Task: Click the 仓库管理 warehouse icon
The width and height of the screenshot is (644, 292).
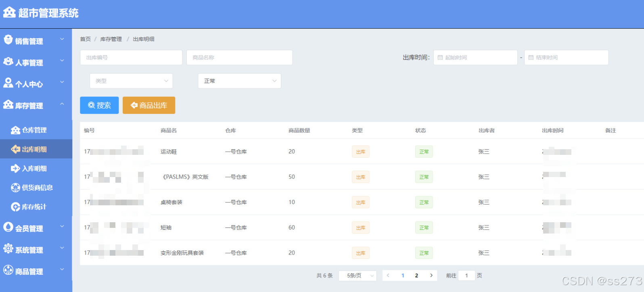Action: point(15,130)
